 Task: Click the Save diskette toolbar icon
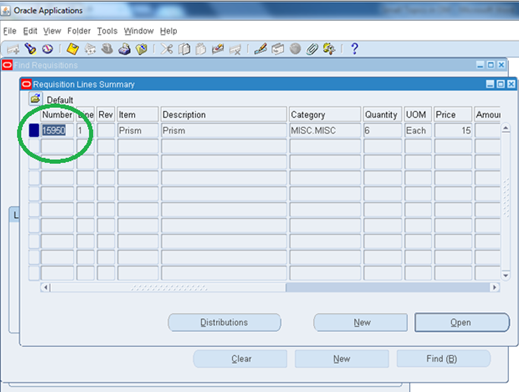pos(72,49)
